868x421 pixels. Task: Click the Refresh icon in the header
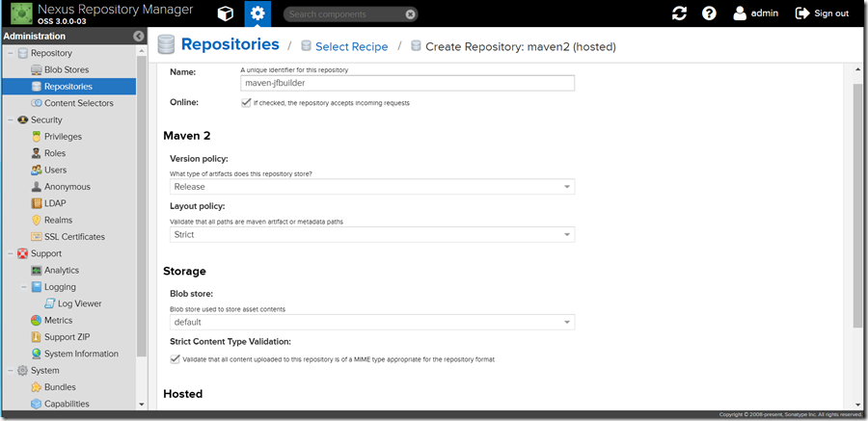pyautogui.click(x=679, y=13)
